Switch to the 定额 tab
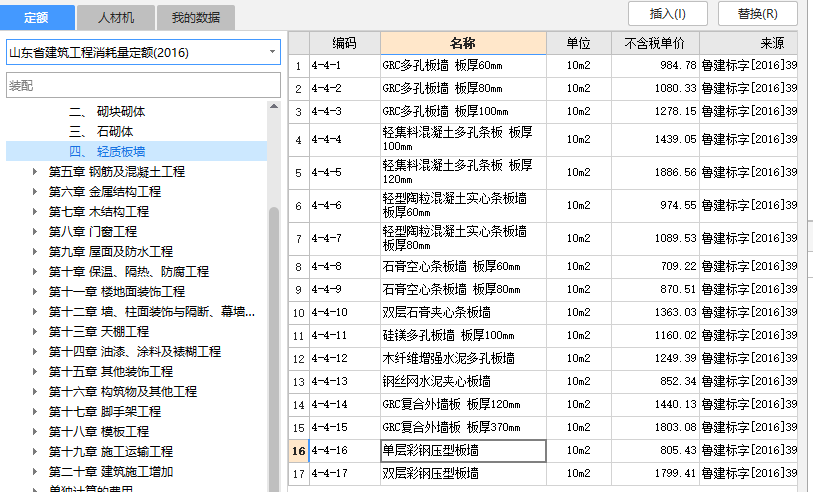Viewport: 813px width, 492px height. [x=37, y=18]
